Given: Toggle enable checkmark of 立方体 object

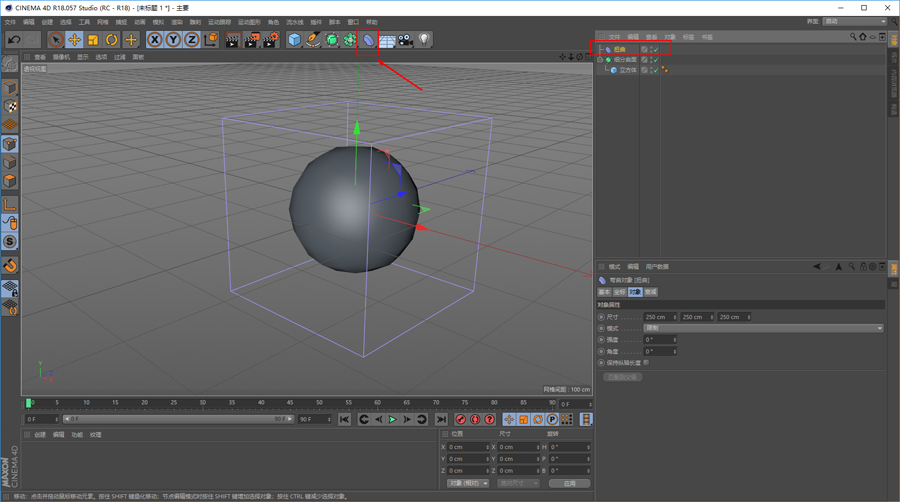Looking at the screenshot, I should coord(655,70).
